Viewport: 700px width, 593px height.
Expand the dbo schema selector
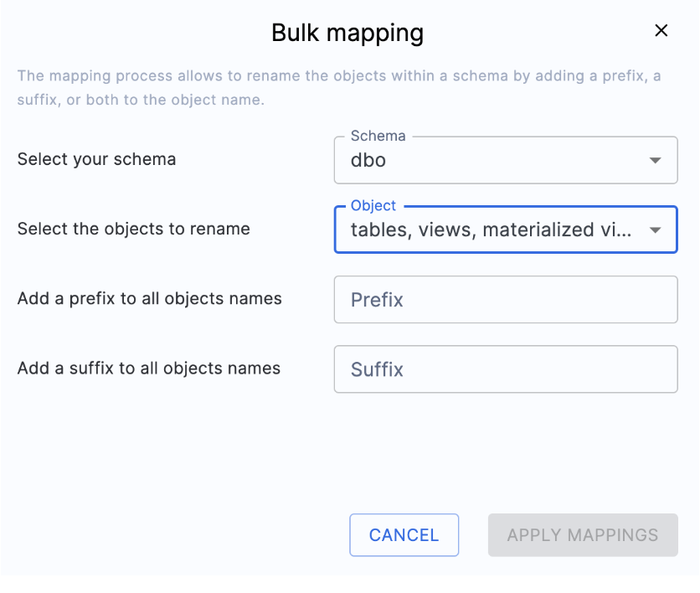point(506,159)
